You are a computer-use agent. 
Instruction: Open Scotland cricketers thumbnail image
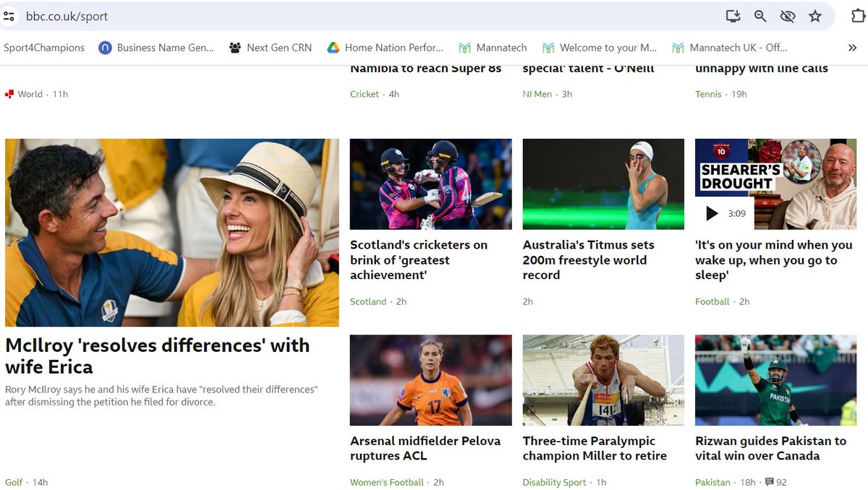(x=431, y=184)
